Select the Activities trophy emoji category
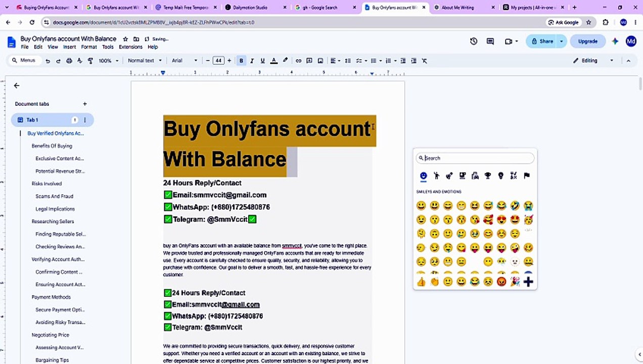643x364 pixels. pos(488,176)
